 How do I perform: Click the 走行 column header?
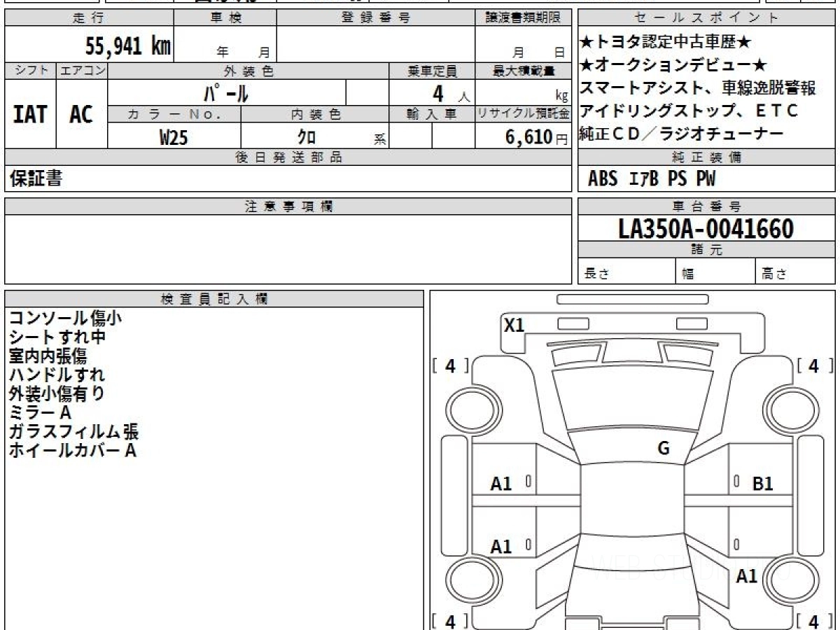click(88, 18)
